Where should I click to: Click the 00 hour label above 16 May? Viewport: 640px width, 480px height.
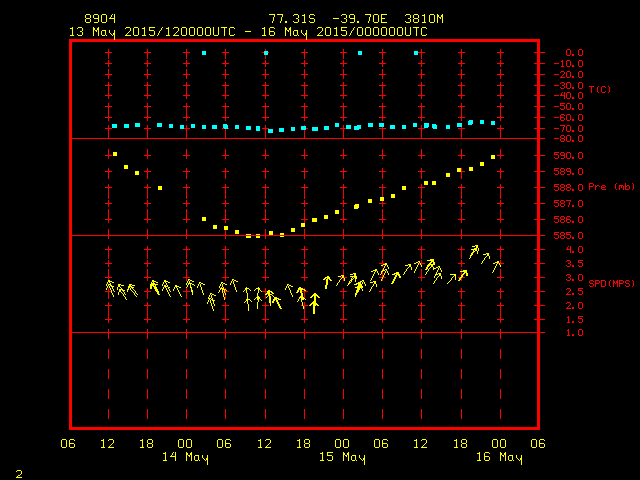click(499, 444)
